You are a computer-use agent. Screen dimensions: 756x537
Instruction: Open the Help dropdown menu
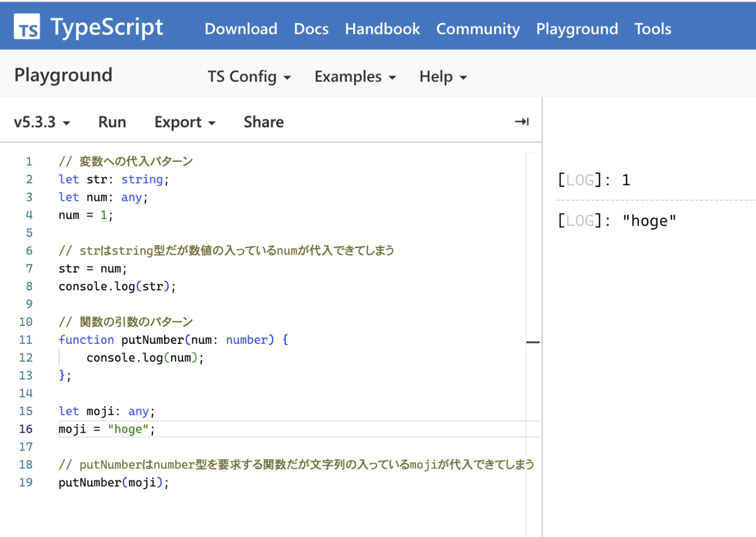tap(443, 77)
